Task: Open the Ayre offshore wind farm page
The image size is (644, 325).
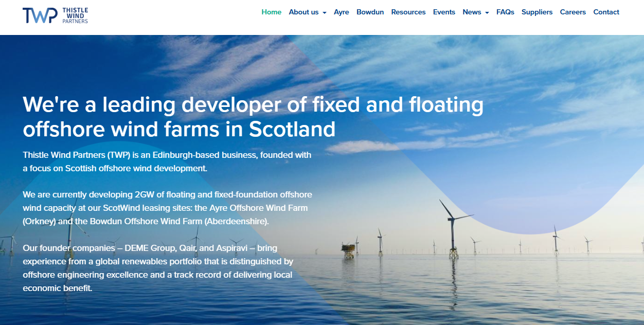Action: (x=342, y=12)
